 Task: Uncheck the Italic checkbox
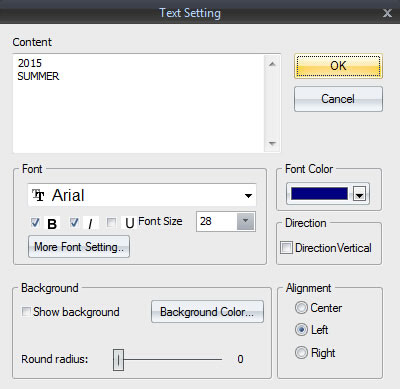coord(74,222)
